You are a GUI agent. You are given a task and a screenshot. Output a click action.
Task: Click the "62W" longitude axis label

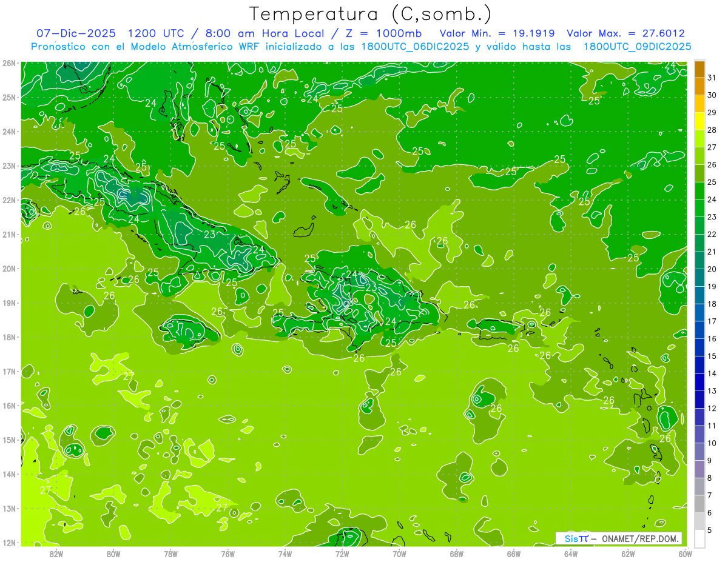pyautogui.click(x=628, y=554)
